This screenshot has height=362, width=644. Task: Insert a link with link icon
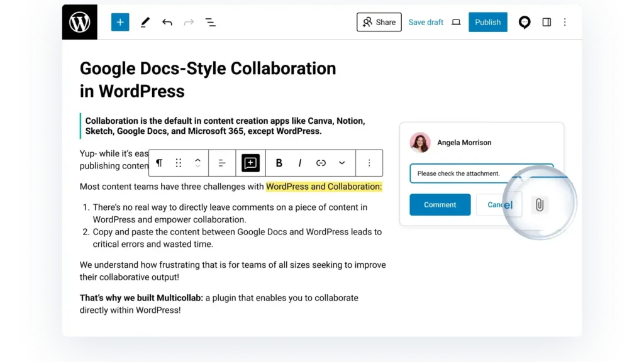(x=321, y=163)
